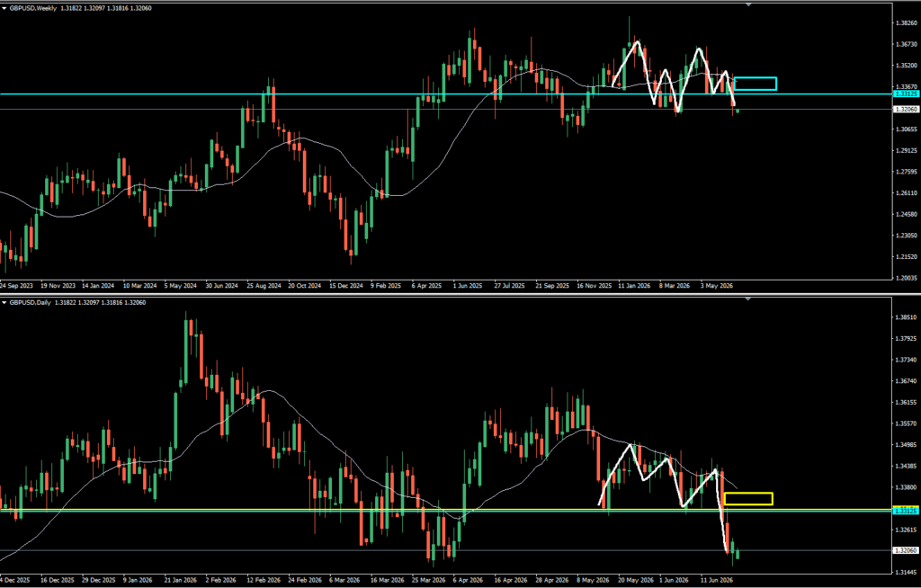Click the 16 Mar 2026 date label
The width and height of the screenshot is (921, 588).
click(387, 580)
